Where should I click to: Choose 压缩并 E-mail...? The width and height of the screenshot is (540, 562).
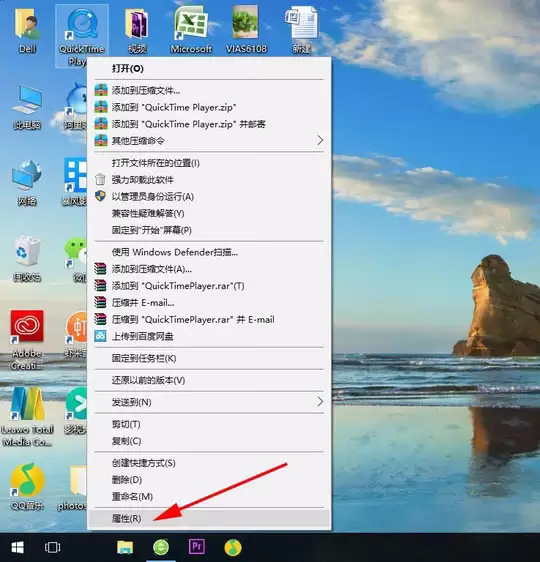(x=209, y=303)
